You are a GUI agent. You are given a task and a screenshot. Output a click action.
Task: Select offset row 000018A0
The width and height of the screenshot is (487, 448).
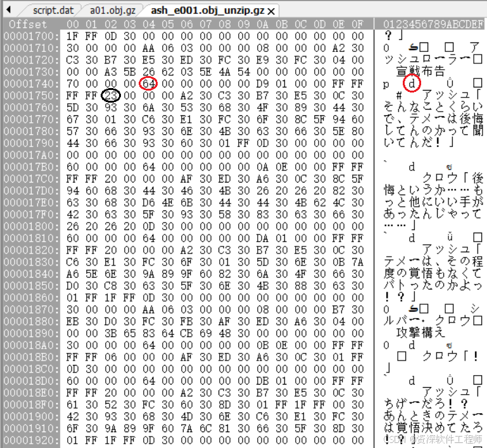tap(31, 345)
